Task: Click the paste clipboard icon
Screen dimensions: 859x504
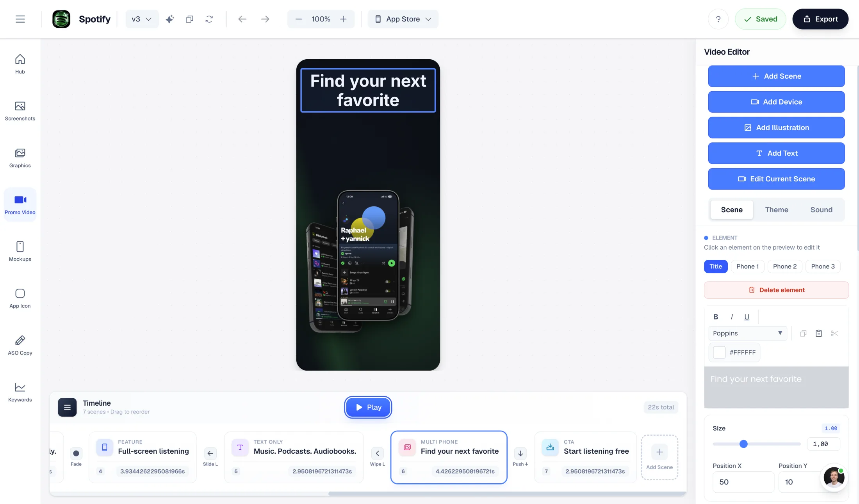Action: [x=819, y=333]
